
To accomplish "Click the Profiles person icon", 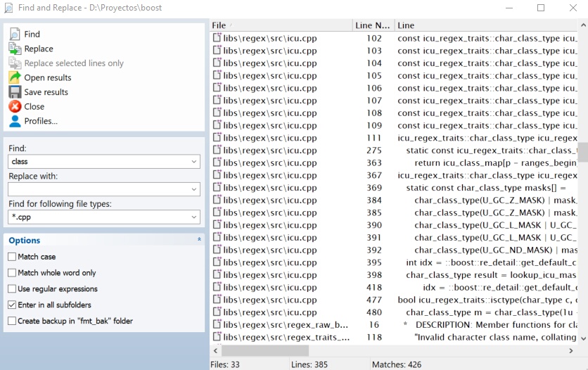I will (15, 121).
